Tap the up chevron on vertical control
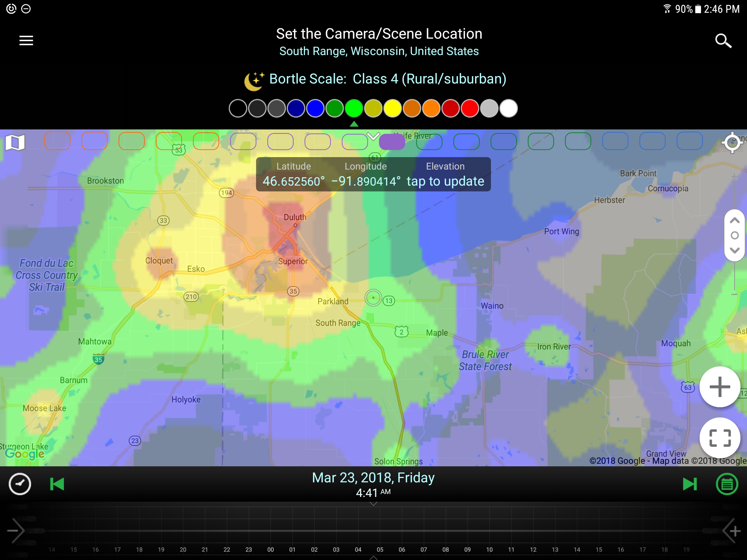Image resolution: width=747 pixels, height=560 pixels. (735, 221)
